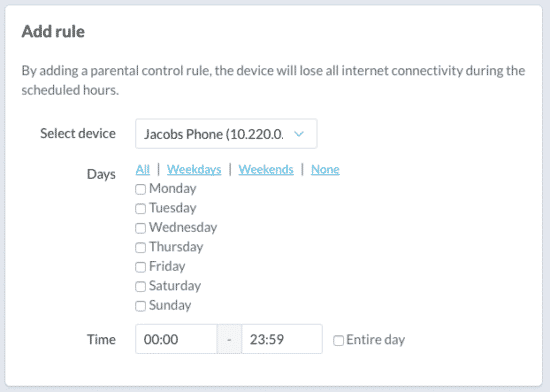Choose the Weekends link

click(266, 170)
